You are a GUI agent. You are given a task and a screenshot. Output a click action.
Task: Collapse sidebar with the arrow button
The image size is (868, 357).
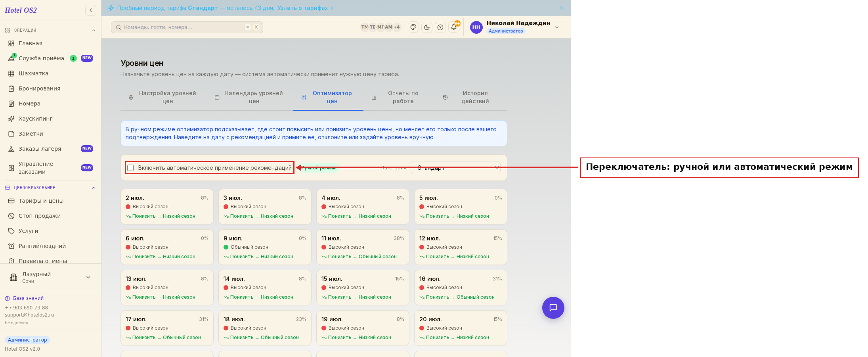(91, 10)
